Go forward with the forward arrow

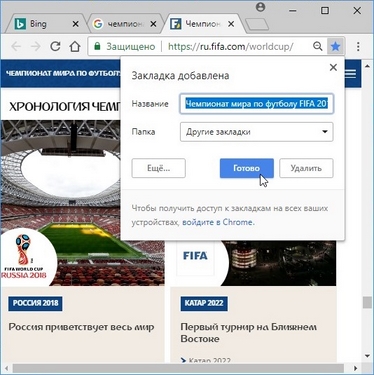(35, 46)
